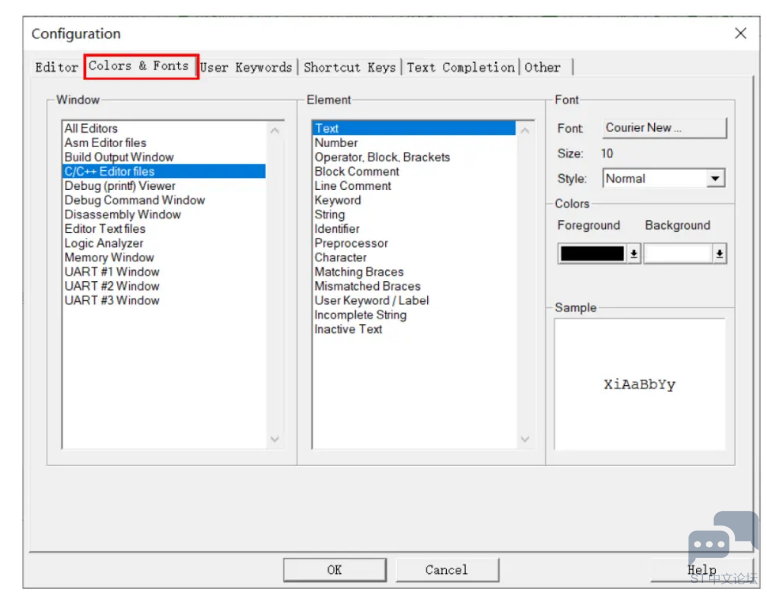Open the Background color dropdown arrow
This screenshot has height=594, width=767.
point(720,253)
